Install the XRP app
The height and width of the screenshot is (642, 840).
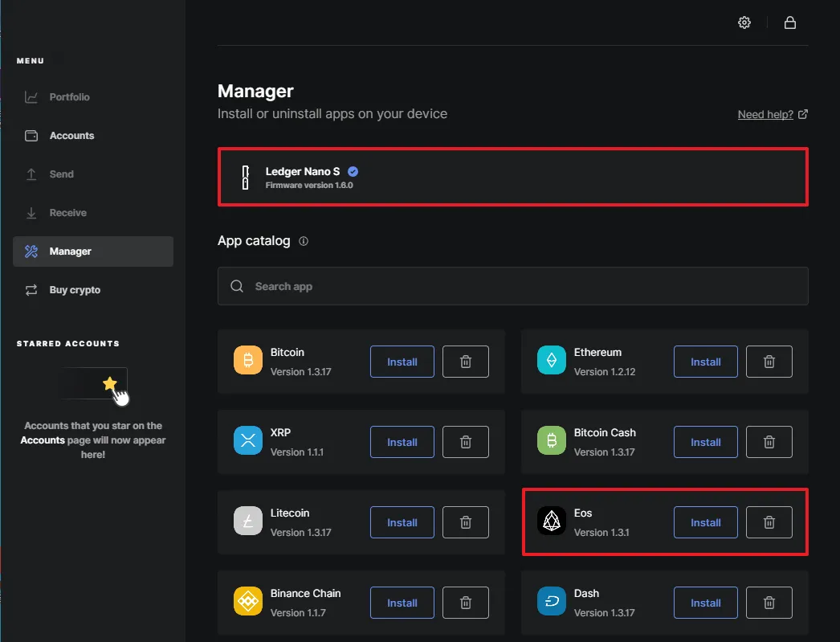click(x=402, y=442)
